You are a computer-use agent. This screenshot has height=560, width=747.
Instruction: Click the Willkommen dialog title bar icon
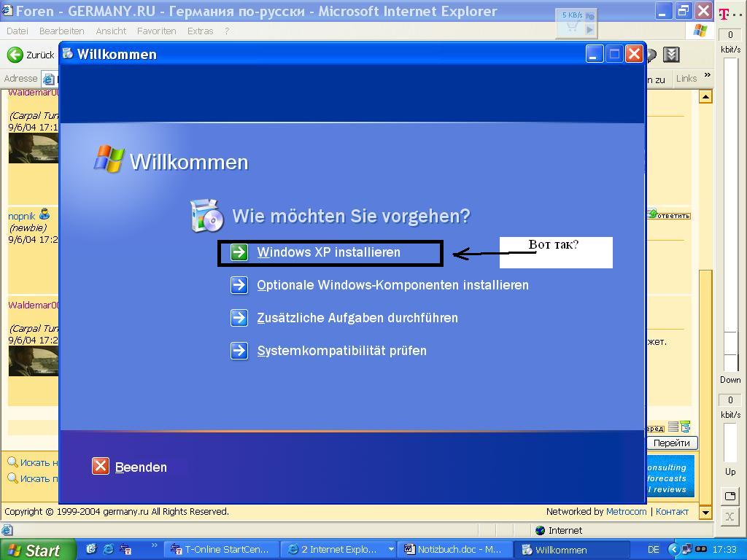(x=68, y=53)
